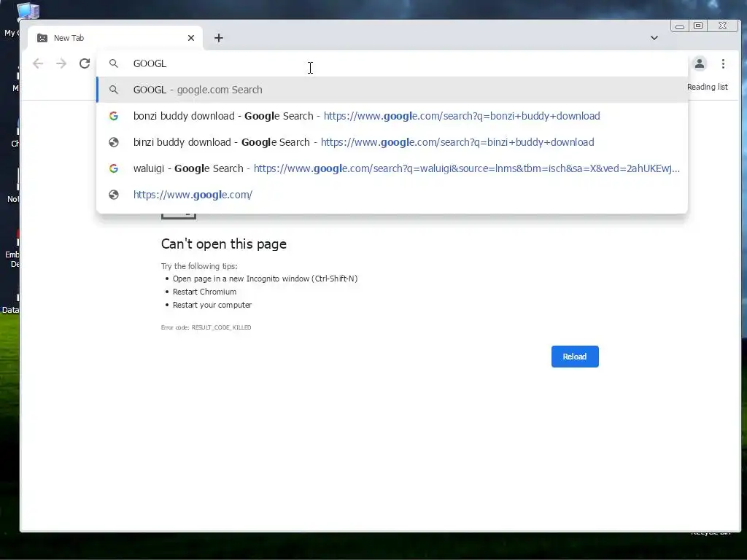Minimize the Chromium window
Image resolution: width=747 pixels, height=560 pixels.
point(680,26)
